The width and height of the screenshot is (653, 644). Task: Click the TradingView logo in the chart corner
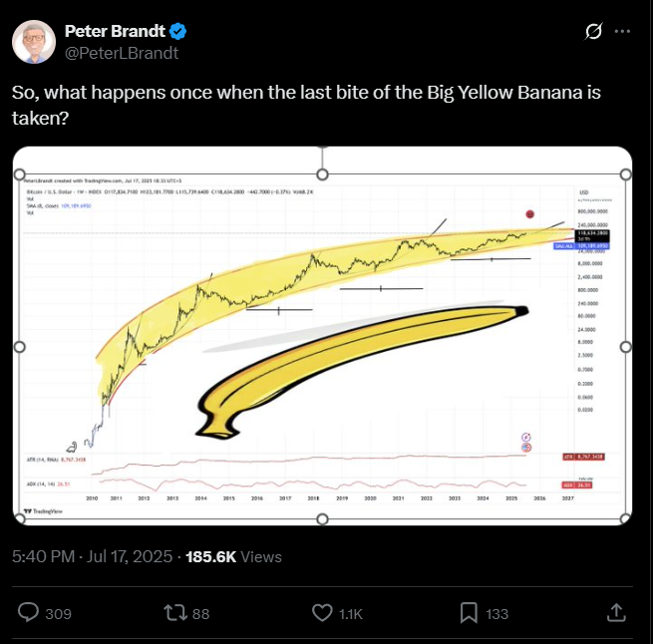coord(43,511)
